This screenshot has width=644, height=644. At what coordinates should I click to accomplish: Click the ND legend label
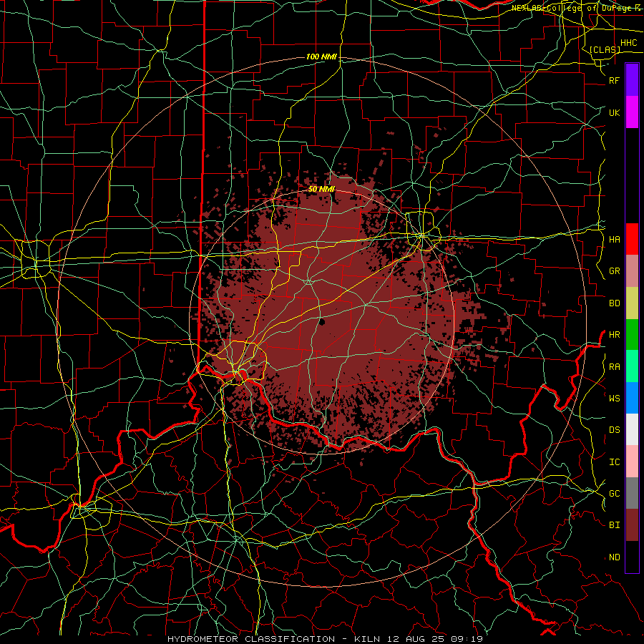[x=614, y=557]
